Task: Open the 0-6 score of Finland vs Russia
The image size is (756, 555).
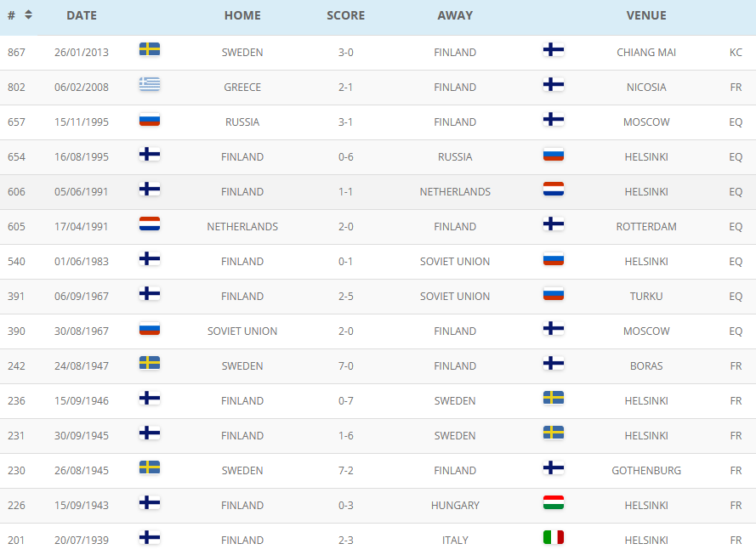Action: pyautogui.click(x=346, y=157)
